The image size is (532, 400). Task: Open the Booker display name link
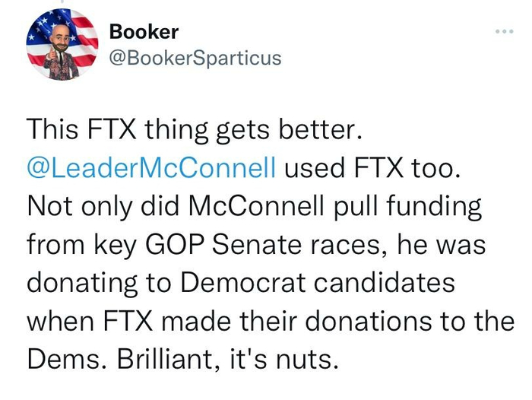144,32
